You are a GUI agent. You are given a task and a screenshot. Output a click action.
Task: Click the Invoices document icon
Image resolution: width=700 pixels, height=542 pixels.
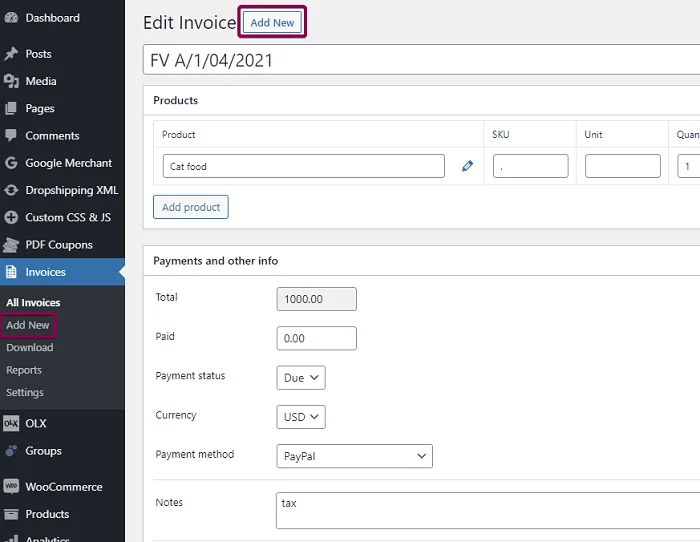point(11,272)
